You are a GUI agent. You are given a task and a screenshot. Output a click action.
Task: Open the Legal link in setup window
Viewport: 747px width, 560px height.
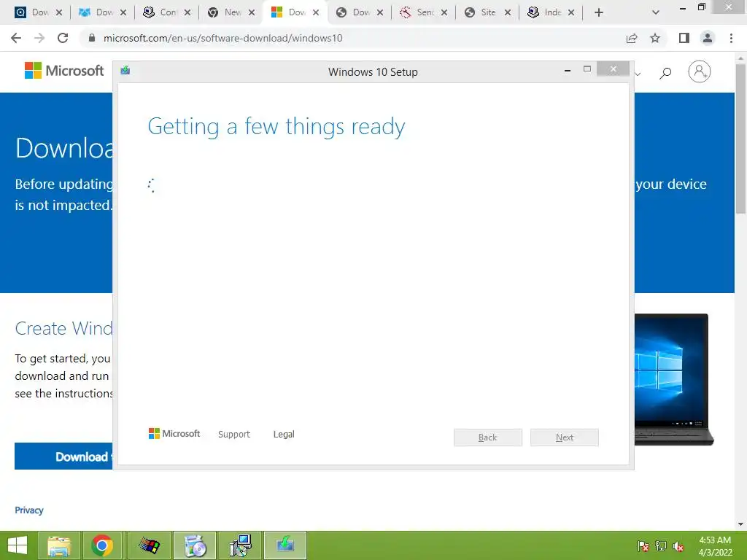pos(284,435)
